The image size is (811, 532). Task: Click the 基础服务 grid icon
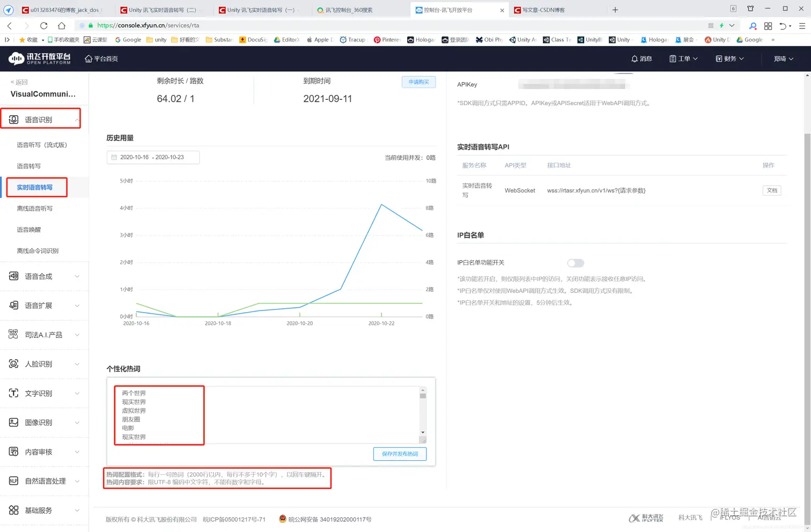pos(14,510)
